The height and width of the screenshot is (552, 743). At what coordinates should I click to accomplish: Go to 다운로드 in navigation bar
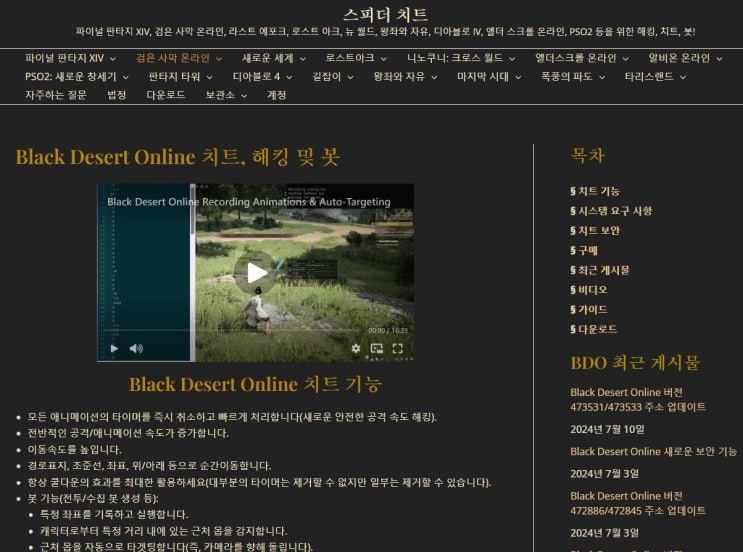[x=166, y=95]
